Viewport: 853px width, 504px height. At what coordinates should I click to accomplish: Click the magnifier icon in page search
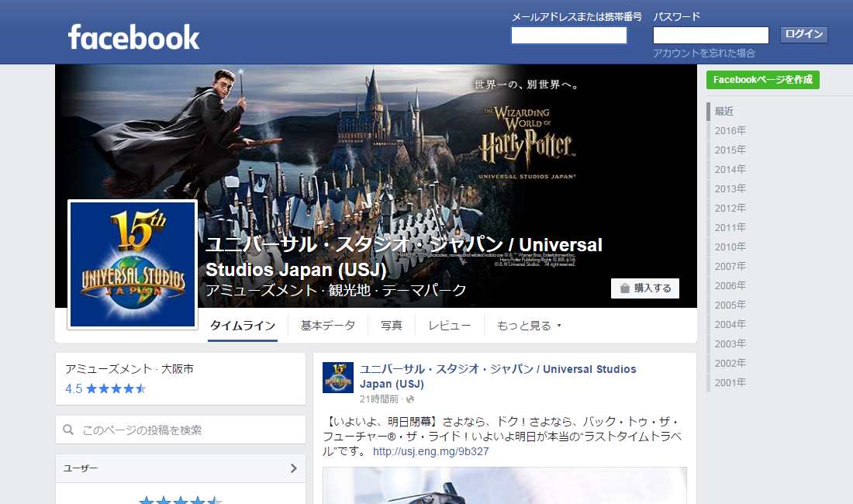coord(68,430)
